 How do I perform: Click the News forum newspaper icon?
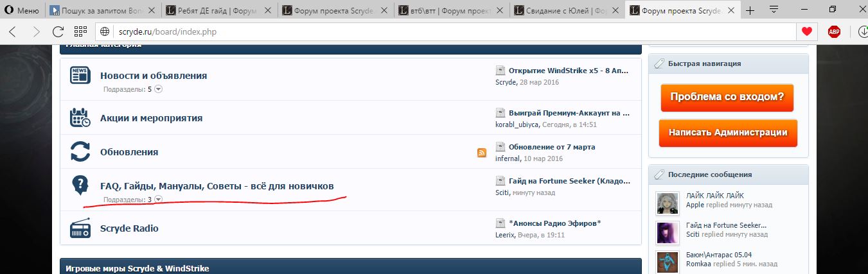point(80,76)
